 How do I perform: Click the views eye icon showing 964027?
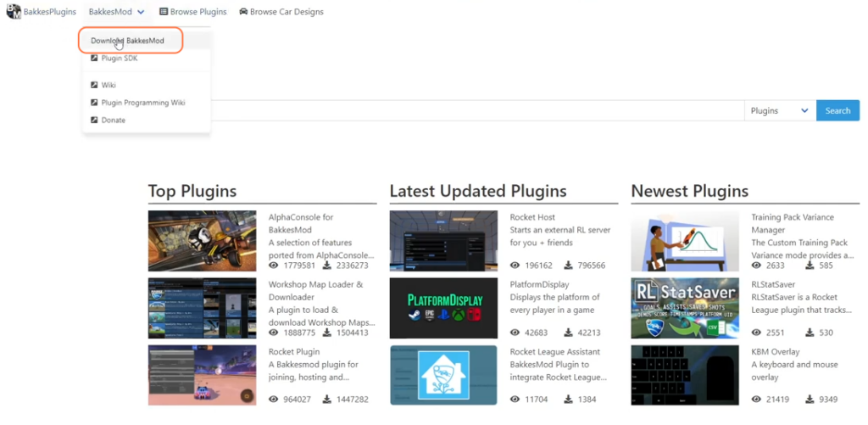click(274, 399)
